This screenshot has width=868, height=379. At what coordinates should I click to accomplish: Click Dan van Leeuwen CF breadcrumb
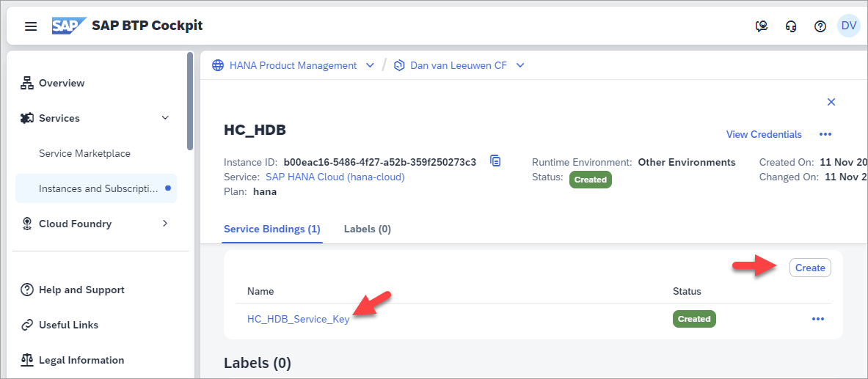click(x=459, y=65)
